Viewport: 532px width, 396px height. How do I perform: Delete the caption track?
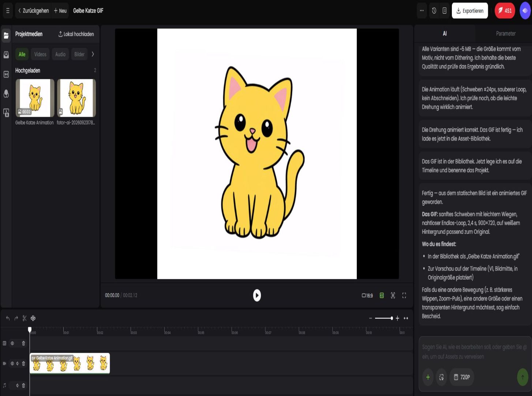tap(23, 343)
